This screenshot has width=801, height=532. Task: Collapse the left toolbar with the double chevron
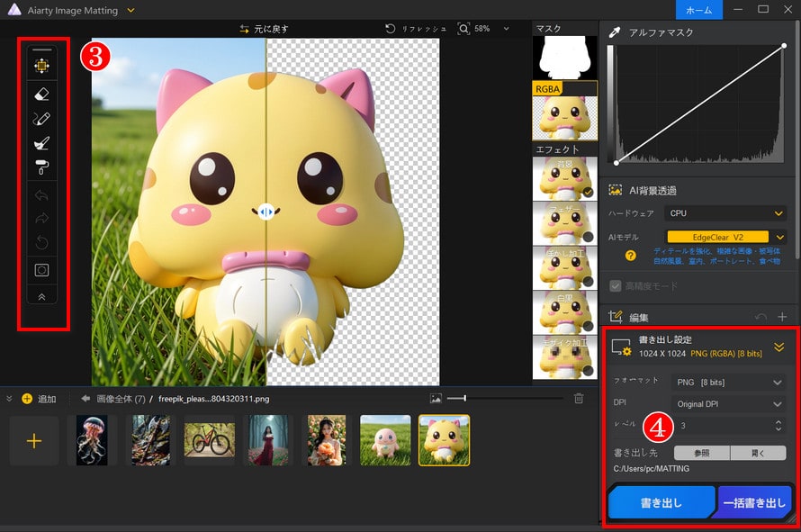41,295
